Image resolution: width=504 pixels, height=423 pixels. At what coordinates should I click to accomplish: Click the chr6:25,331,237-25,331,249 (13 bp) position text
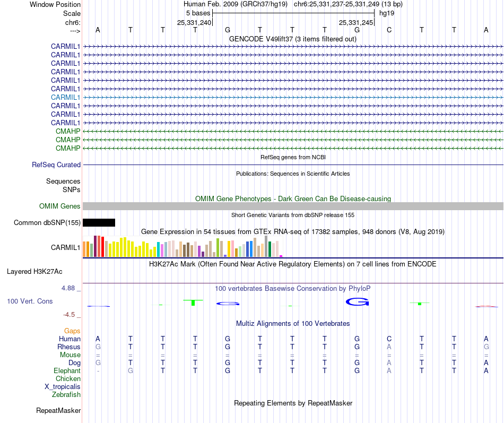pos(348,4)
